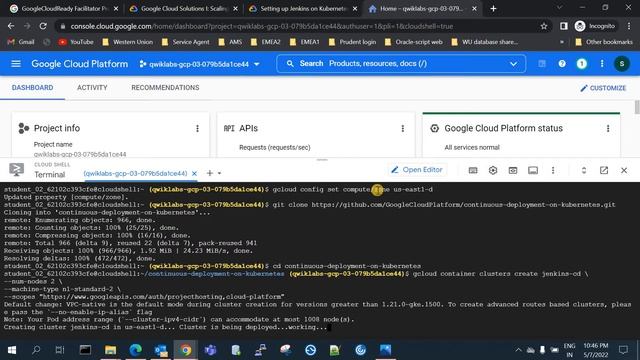Open Cloud Shell more options menu

coord(553,170)
